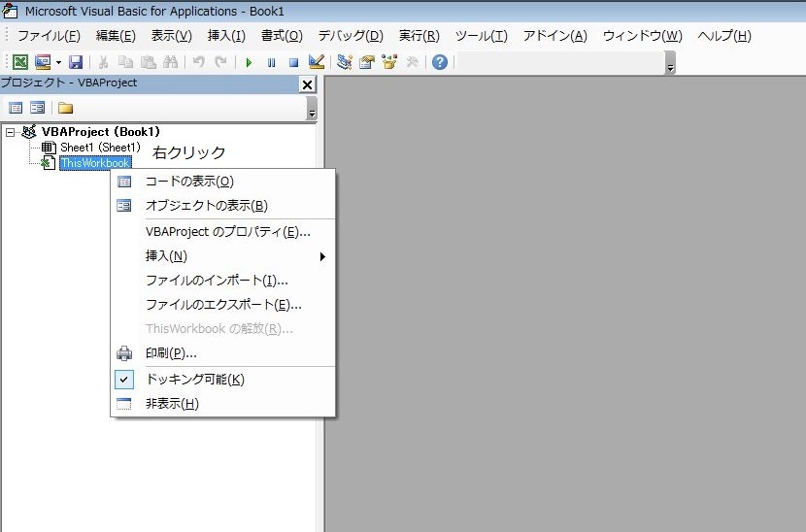Screen dimensions: 806x532
Task: Click the Break pause icon
Action: [x=271, y=63]
